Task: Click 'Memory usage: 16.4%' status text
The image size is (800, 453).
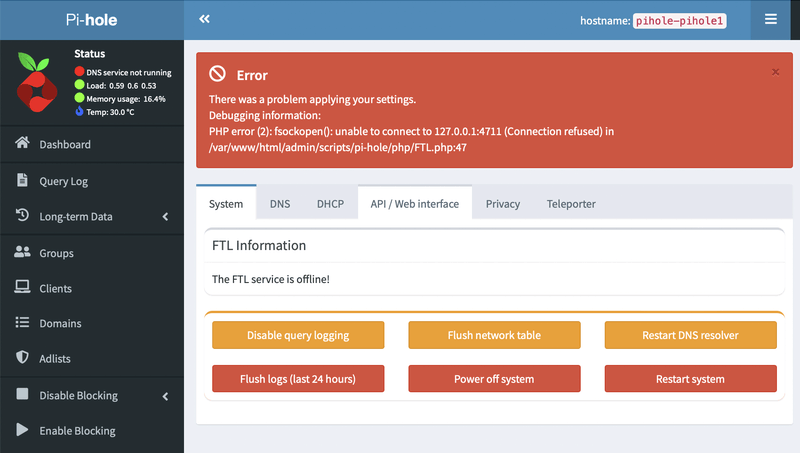Action: pyautogui.click(x=126, y=99)
